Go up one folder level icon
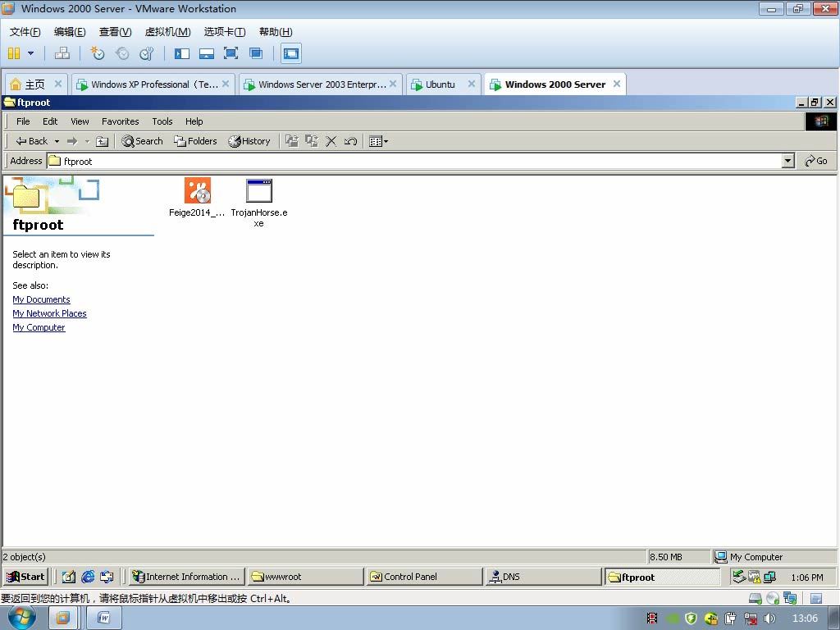 [103, 141]
